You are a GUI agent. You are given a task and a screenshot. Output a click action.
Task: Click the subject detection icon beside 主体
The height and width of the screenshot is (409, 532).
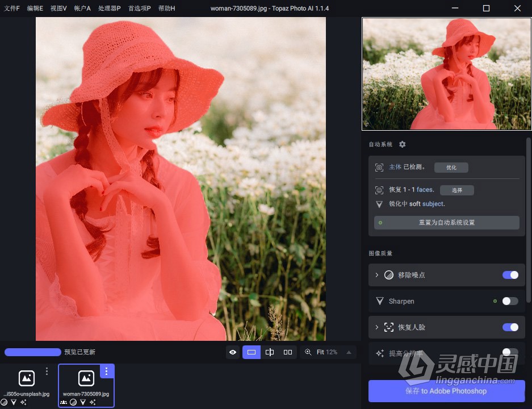pos(379,168)
